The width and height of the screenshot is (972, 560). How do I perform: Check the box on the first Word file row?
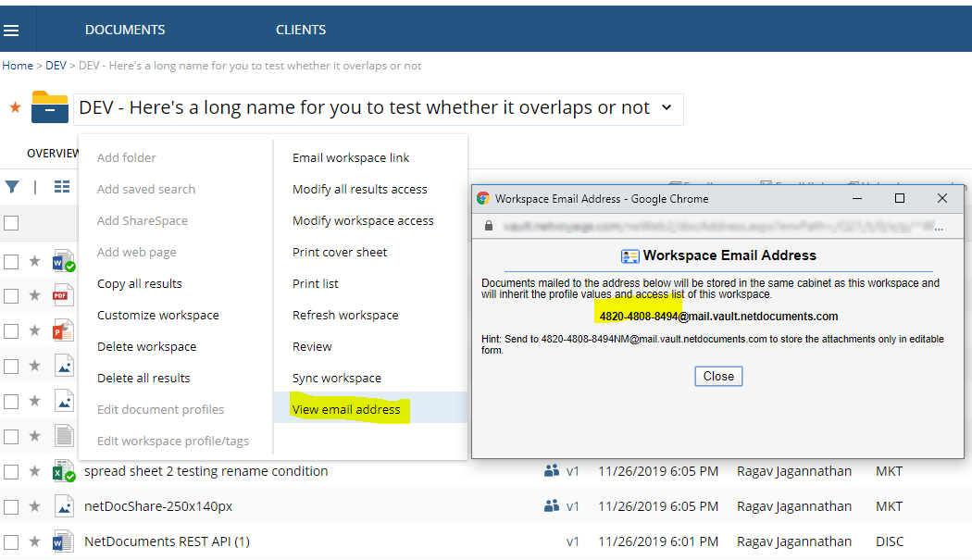[11, 262]
